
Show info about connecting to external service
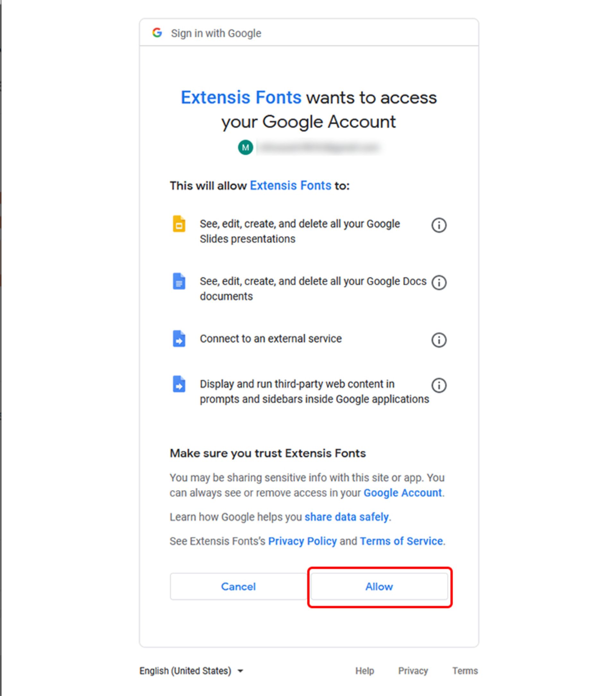[439, 340]
